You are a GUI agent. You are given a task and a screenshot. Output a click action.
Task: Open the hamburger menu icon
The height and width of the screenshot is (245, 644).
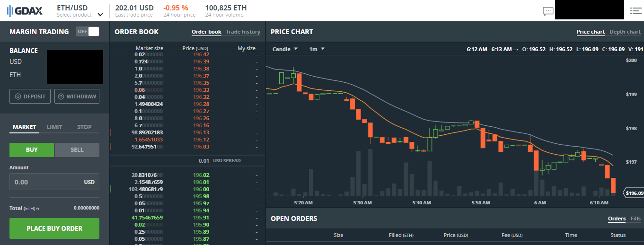coord(635,10)
